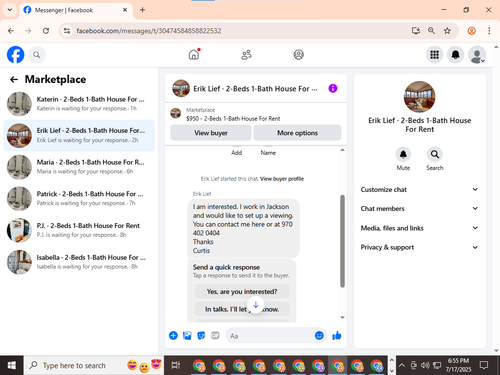
Task: Reload the page in browser
Action: 46,31
